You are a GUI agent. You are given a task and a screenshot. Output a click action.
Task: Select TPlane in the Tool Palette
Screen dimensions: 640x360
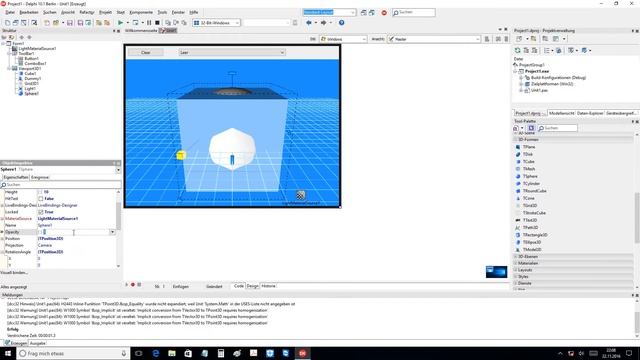tap(529, 147)
